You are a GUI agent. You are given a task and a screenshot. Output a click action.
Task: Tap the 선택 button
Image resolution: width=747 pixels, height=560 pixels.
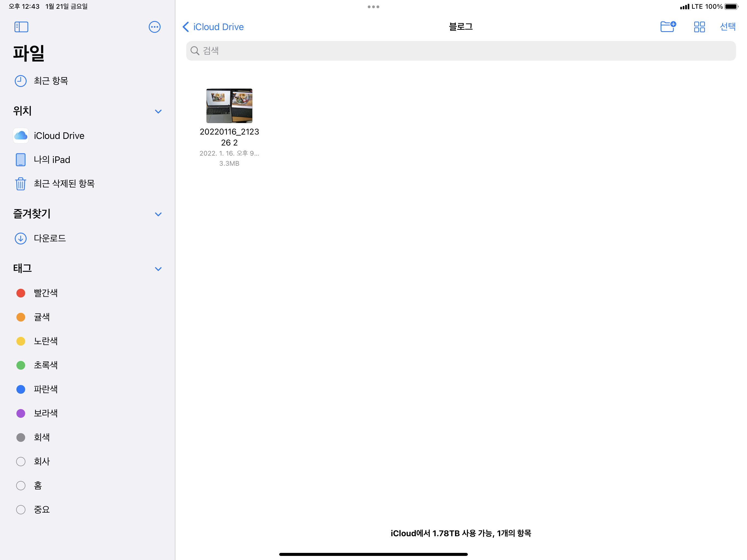[727, 27]
